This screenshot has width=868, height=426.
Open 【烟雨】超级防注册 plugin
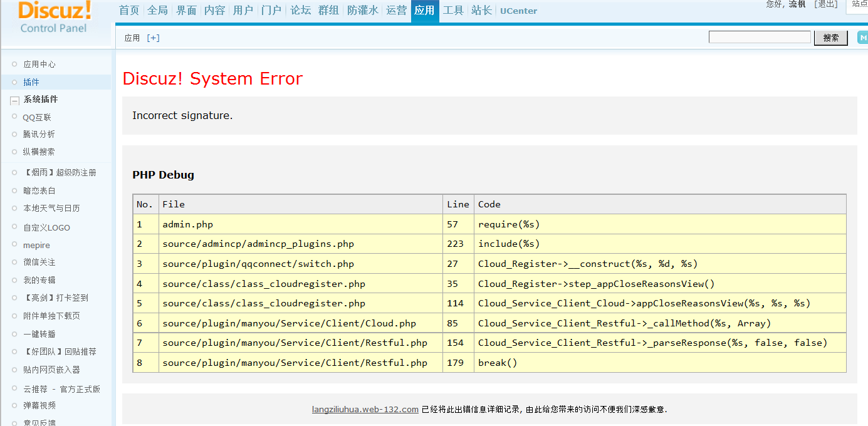pyautogui.click(x=60, y=173)
